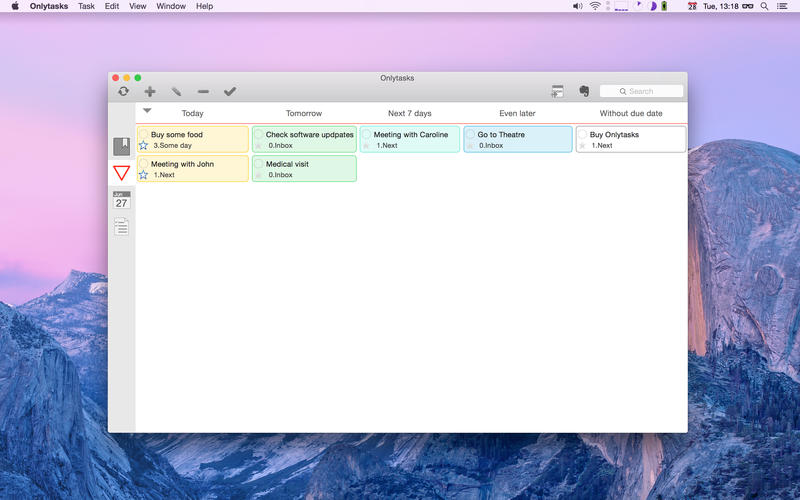Screen dimensions: 800x500
Task: Open Notification Center list icon
Action: point(782,6)
